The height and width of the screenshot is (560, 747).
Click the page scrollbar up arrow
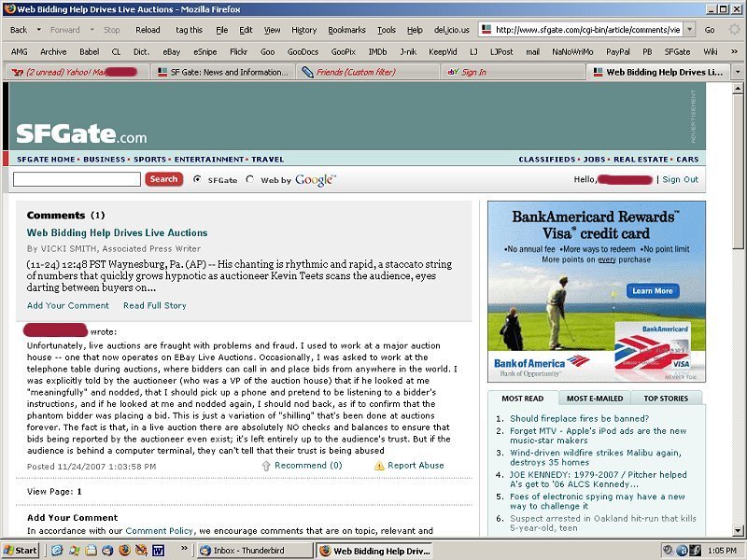coord(738,89)
